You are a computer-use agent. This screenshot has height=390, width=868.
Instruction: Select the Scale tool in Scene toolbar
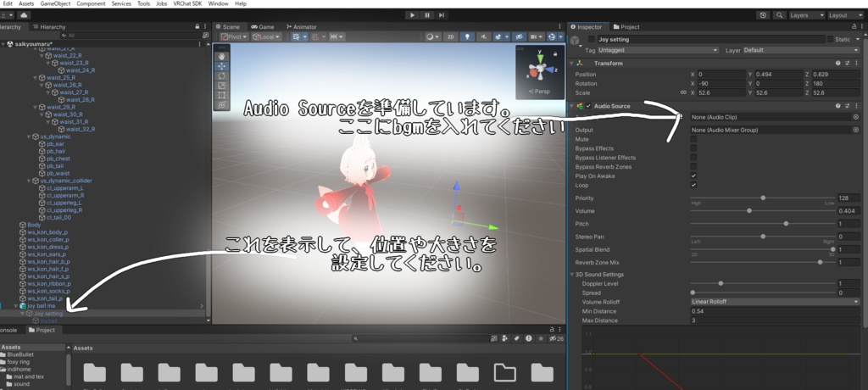(221, 86)
